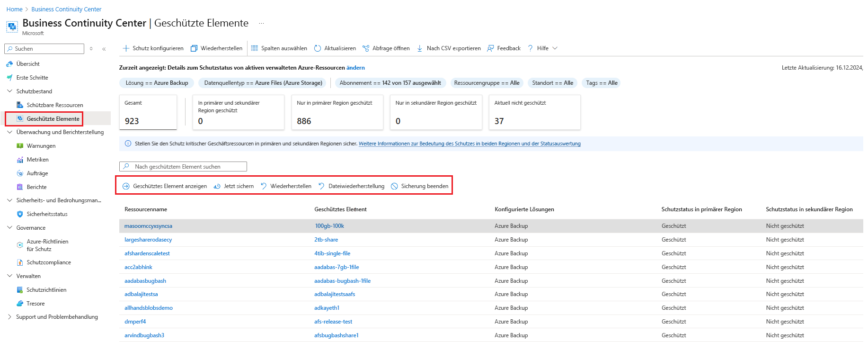Expand Support und Problembehandlung section

[x=9, y=317]
